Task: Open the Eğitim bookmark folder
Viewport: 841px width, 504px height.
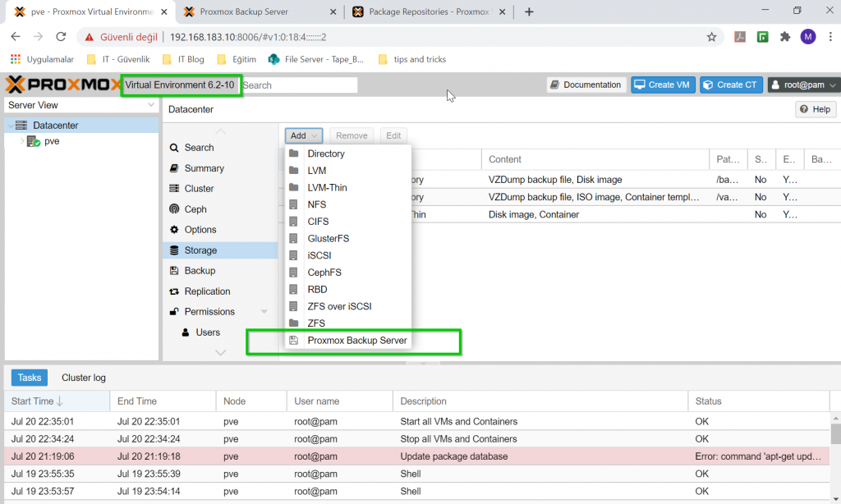Action: point(237,60)
